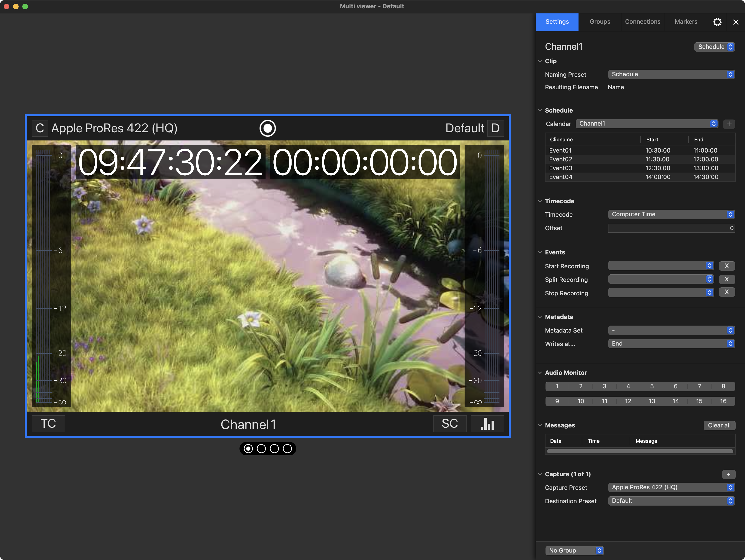Select the Event04 schedule row
Viewport: 745px width, 560px height.
640,177
